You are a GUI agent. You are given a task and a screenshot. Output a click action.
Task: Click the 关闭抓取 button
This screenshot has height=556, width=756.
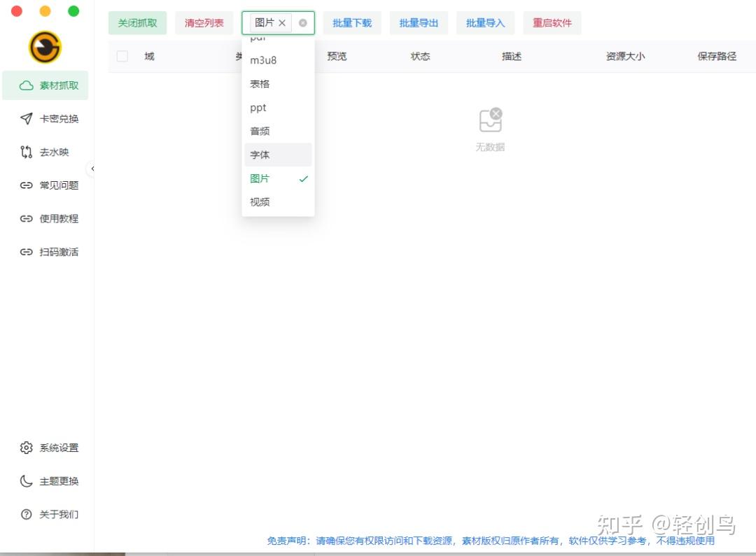point(137,22)
